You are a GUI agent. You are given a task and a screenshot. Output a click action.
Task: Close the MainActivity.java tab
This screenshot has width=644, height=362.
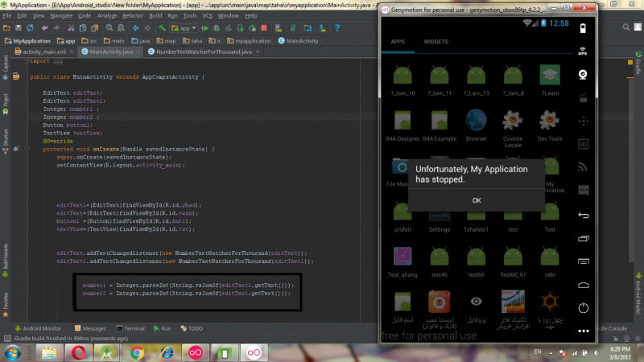pos(138,51)
